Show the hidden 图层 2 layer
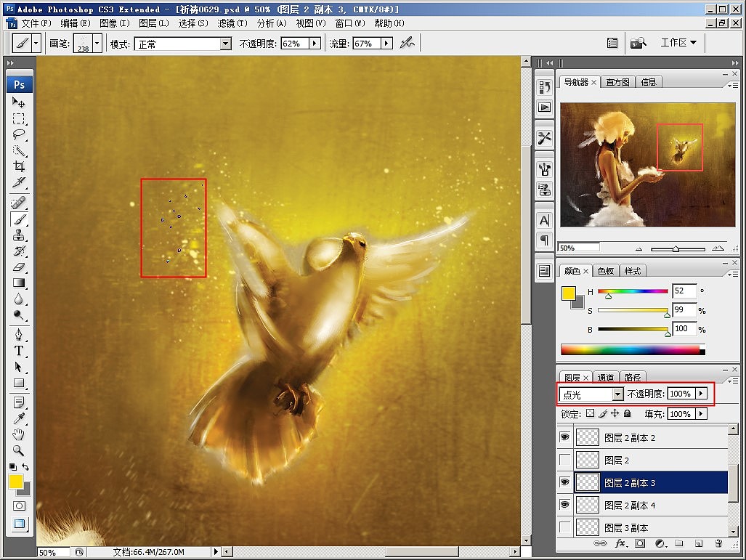The image size is (746, 560). click(x=565, y=460)
